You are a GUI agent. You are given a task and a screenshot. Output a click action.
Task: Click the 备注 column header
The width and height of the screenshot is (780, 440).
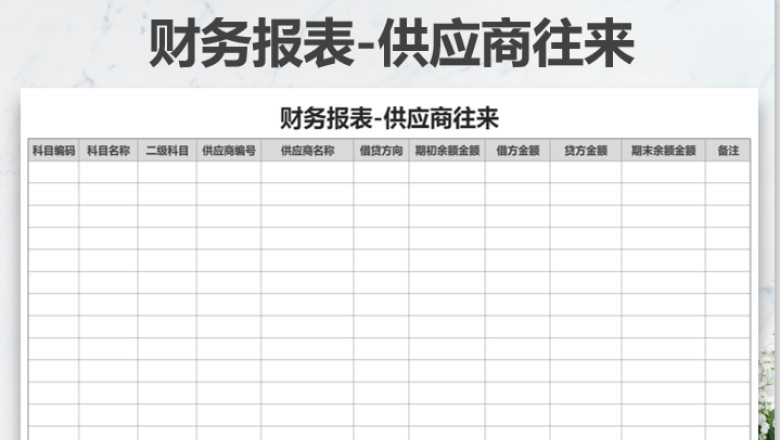click(x=728, y=150)
